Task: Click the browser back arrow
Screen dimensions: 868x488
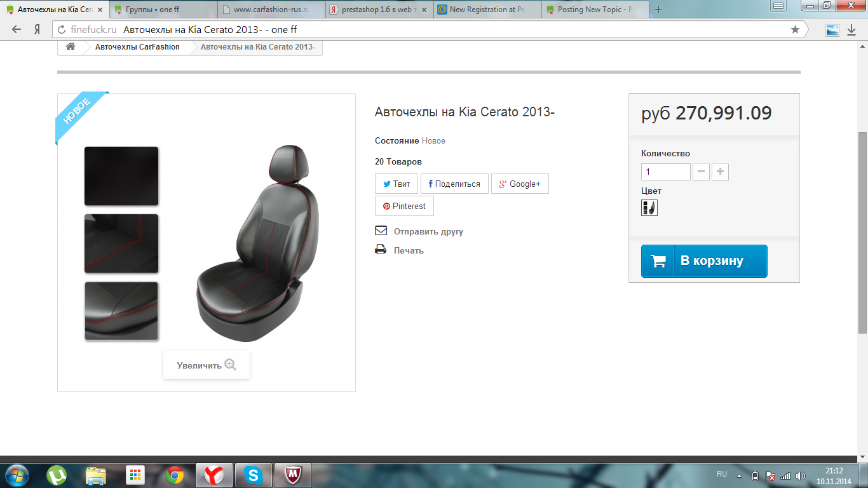Action: point(17,29)
